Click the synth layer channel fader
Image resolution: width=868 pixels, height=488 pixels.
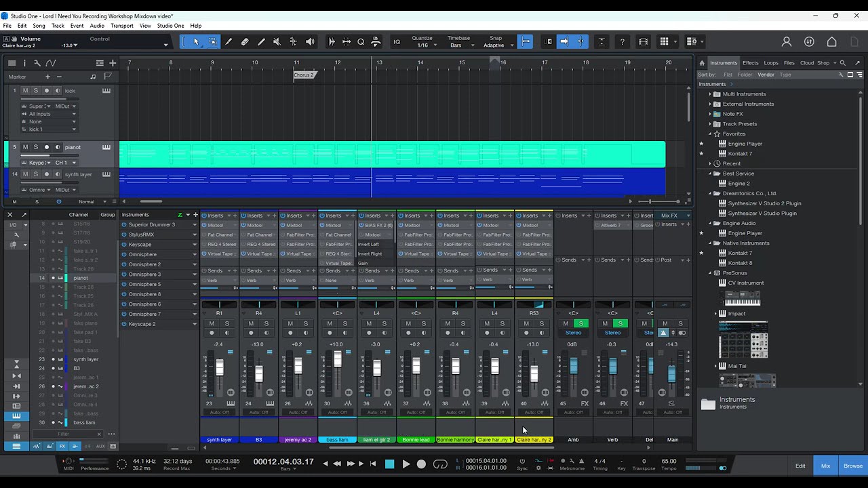coord(219,368)
